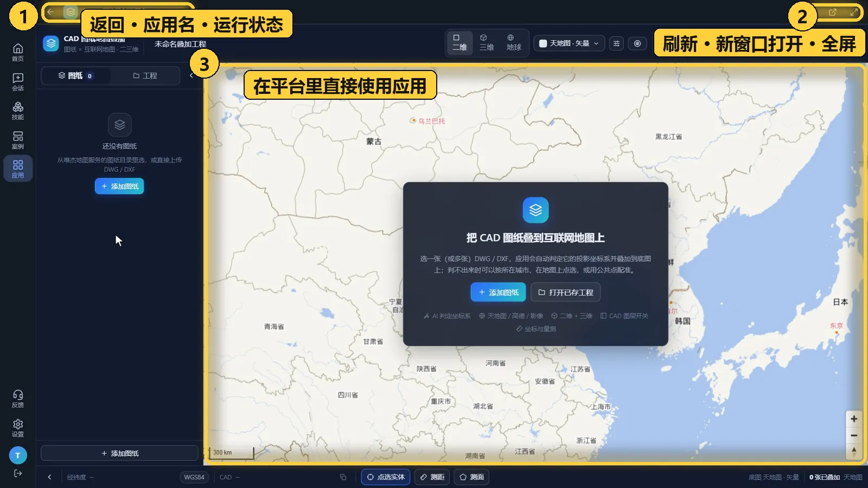Go to the 首页 home sidebar icon
This screenshot has width=868, height=488.
tap(18, 52)
